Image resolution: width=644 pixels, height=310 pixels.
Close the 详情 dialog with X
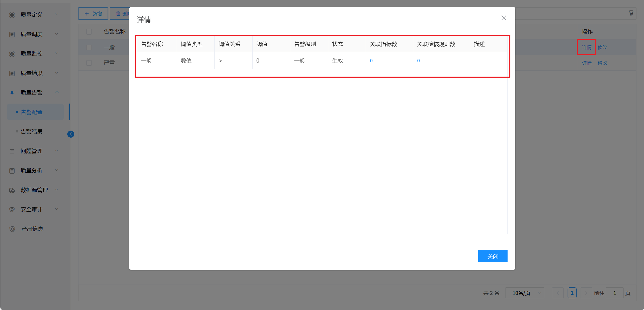(x=504, y=18)
